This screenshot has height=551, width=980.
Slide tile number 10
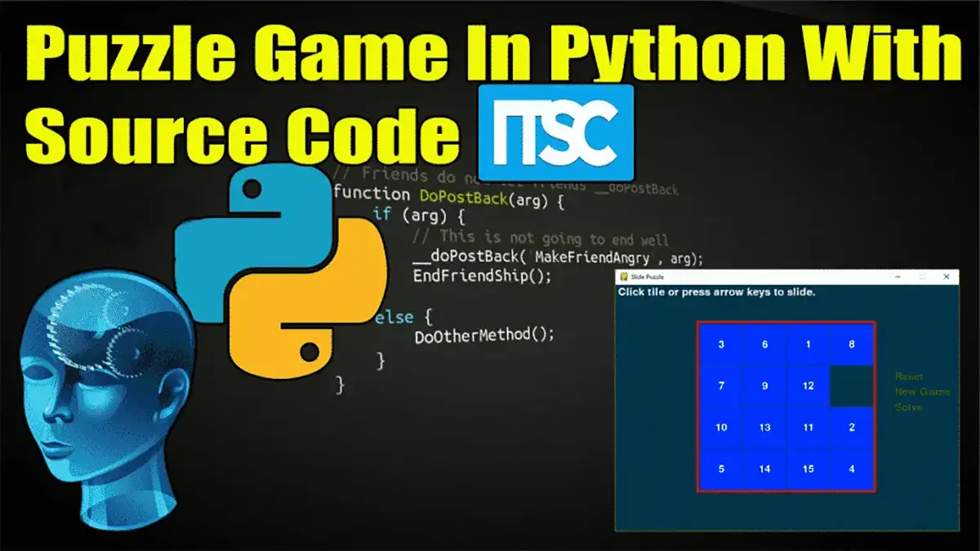(721, 428)
